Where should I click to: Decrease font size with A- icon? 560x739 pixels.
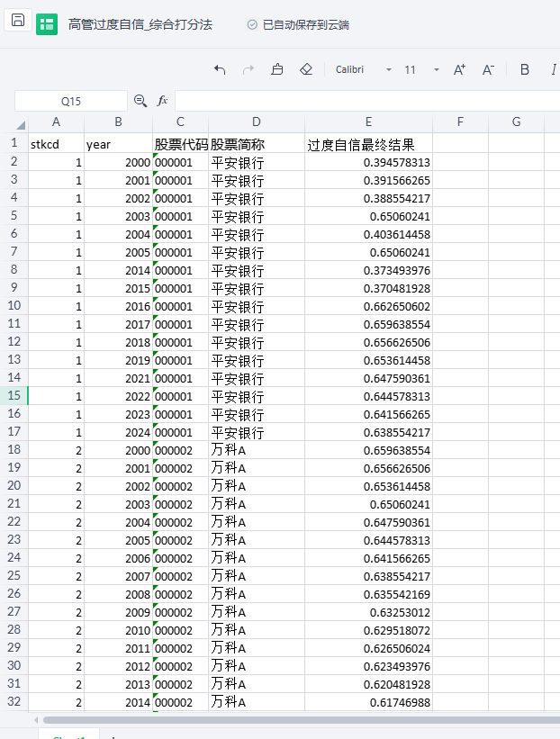click(x=488, y=69)
